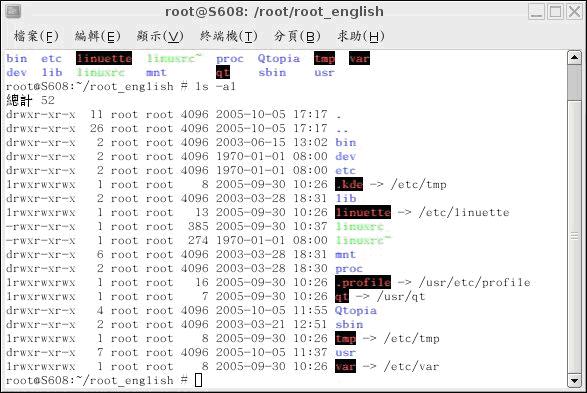The image size is (587, 393).
Task: Click the scrollbar down arrow
Action: tap(574, 381)
